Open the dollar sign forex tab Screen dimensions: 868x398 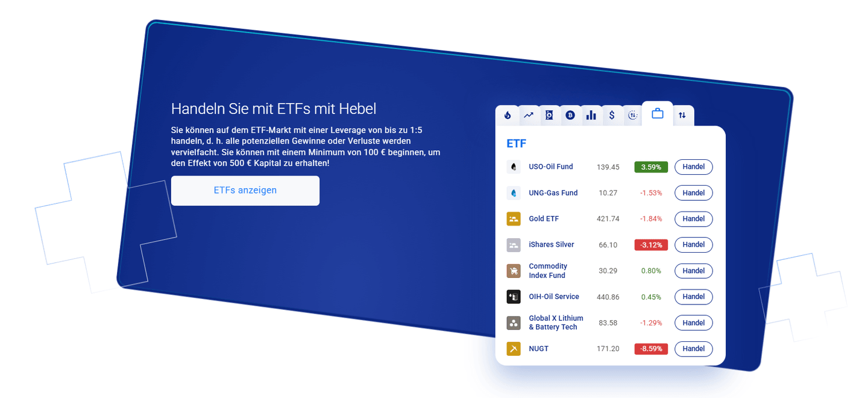click(x=612, y=115)
